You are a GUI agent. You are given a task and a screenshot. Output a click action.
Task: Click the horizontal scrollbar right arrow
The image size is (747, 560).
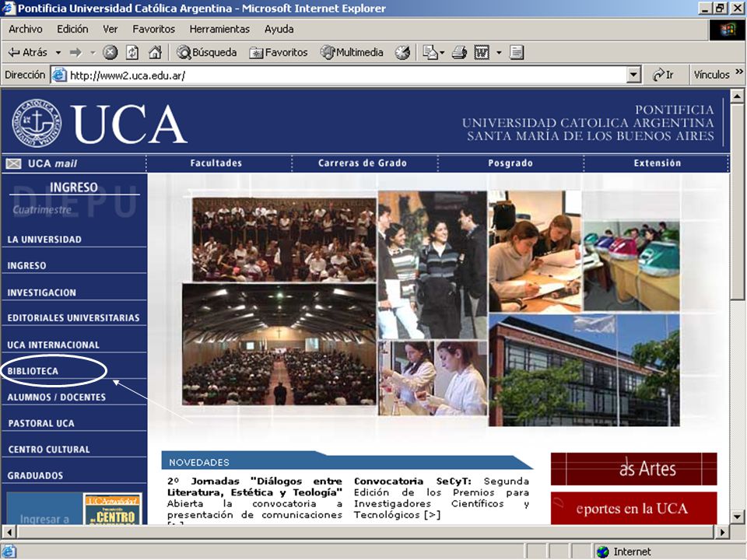click(723, 532)
